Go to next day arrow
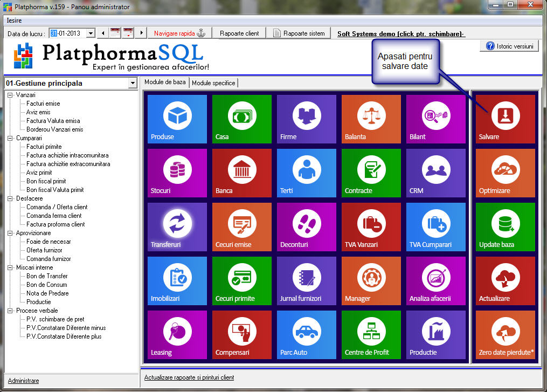Viewport: 547px width, 392px height. pyautogui.click(x=141, y=33)
